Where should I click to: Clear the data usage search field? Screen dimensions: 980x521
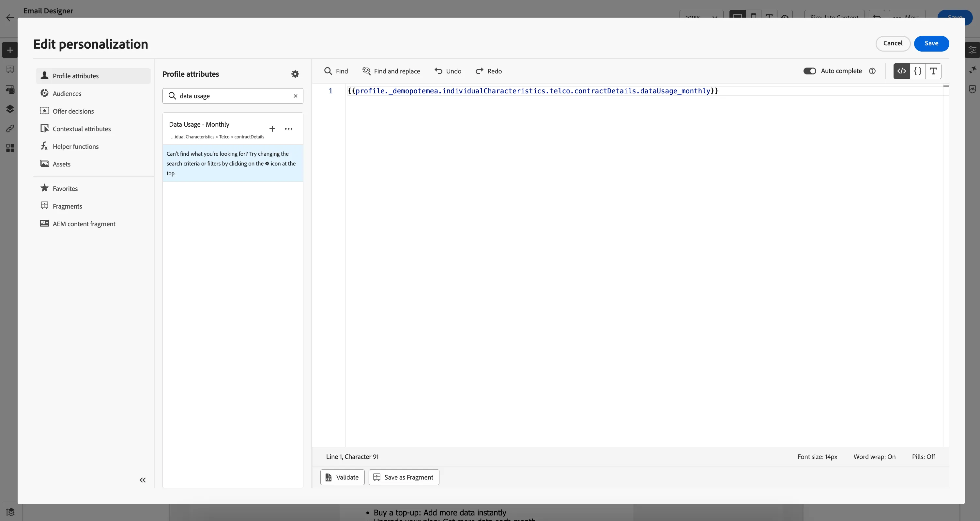pos(295,96)
